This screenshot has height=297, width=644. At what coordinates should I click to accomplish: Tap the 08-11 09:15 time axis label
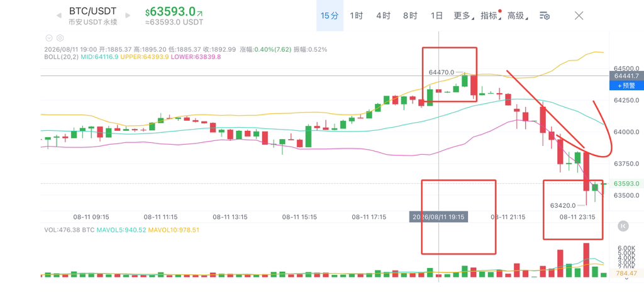tap(91, 217)
